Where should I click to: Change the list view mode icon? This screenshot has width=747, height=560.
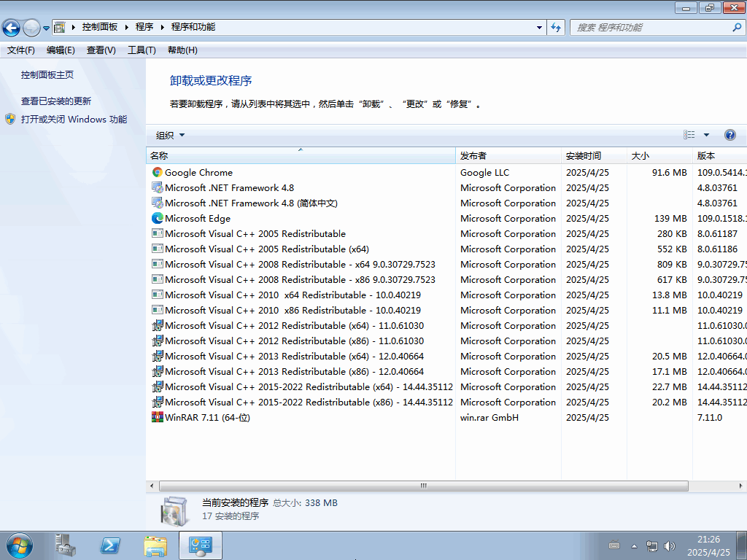coord(689,134)
